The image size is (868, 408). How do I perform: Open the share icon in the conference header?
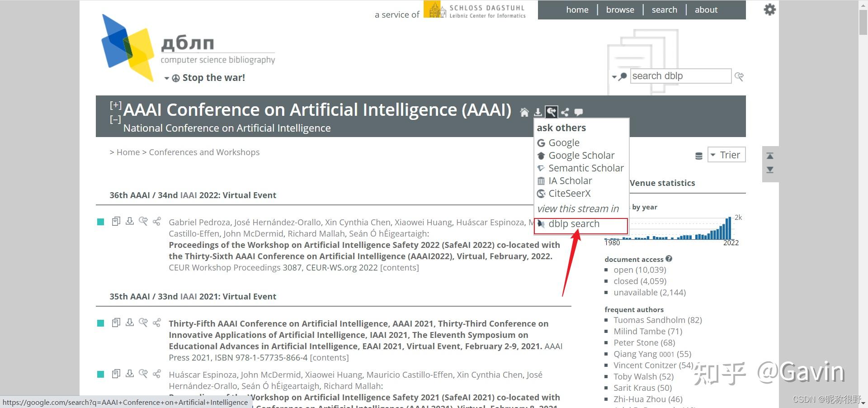click(565, 112)
